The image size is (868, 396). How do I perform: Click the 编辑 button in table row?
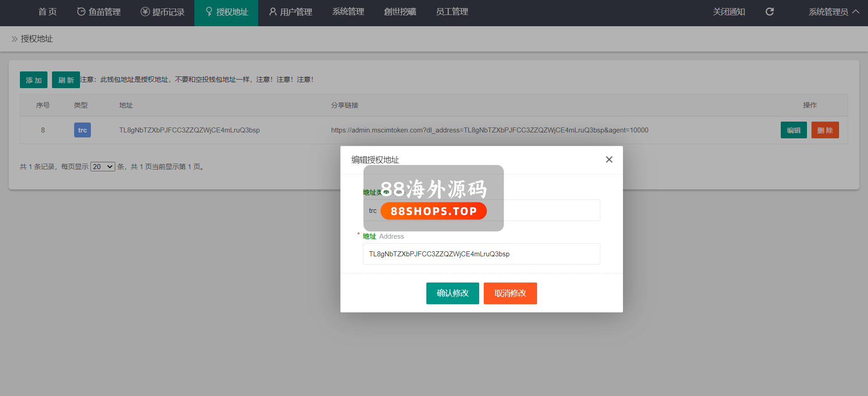793,130
